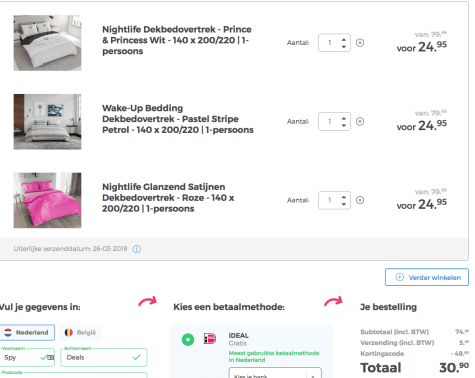The height and width of the screenshot is (378, 475).
Task: Click the Netherlands flag icon
Action: point(8,332)
